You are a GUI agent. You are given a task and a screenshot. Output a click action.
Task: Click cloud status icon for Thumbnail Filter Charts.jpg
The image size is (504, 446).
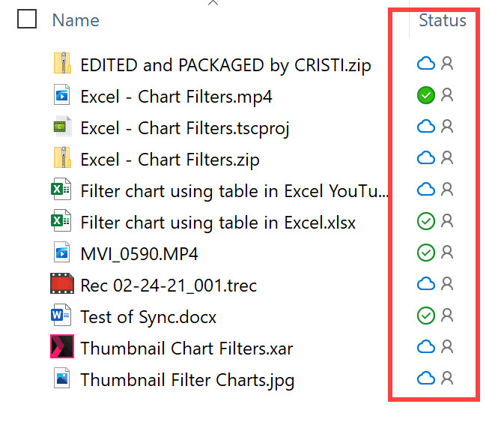pos(426,379)
